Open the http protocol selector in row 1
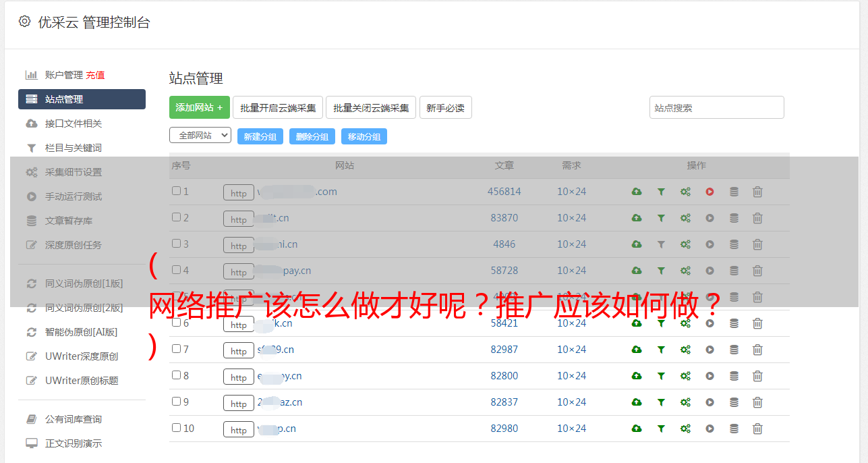 point(239,192)
